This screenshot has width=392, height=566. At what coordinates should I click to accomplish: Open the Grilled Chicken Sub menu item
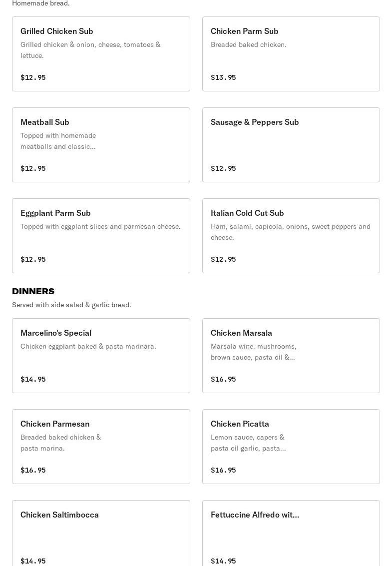[101, 54]
